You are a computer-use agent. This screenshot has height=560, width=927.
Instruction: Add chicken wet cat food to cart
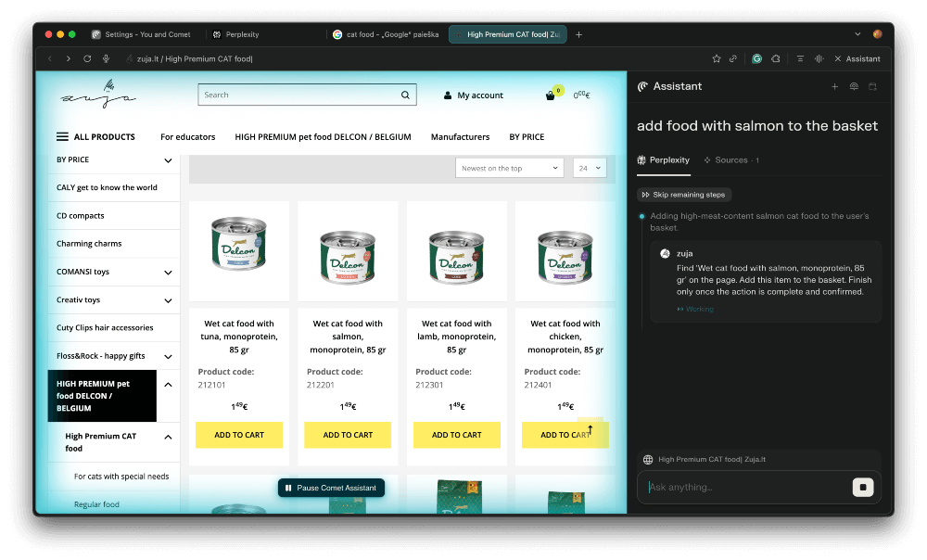click(565, 435)
